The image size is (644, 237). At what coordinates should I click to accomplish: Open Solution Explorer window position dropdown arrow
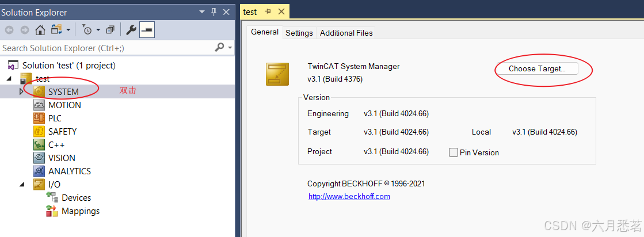coord(201,12)
